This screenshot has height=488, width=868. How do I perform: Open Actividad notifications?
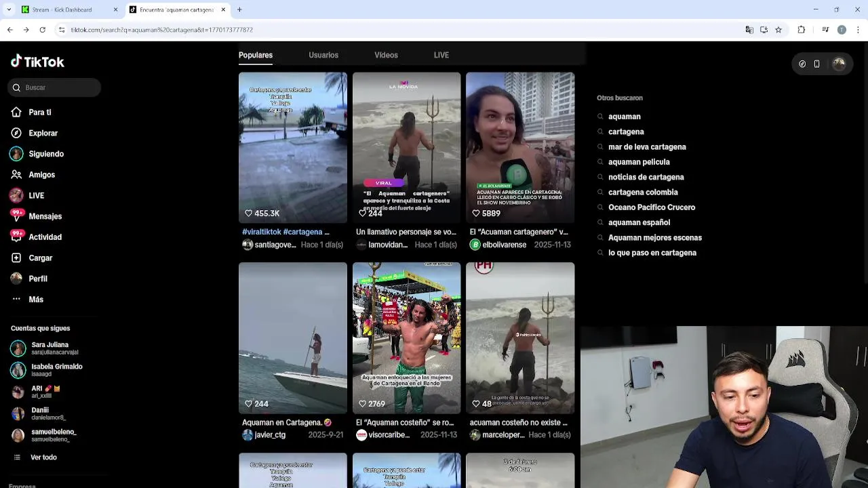[x=37, y=237]
